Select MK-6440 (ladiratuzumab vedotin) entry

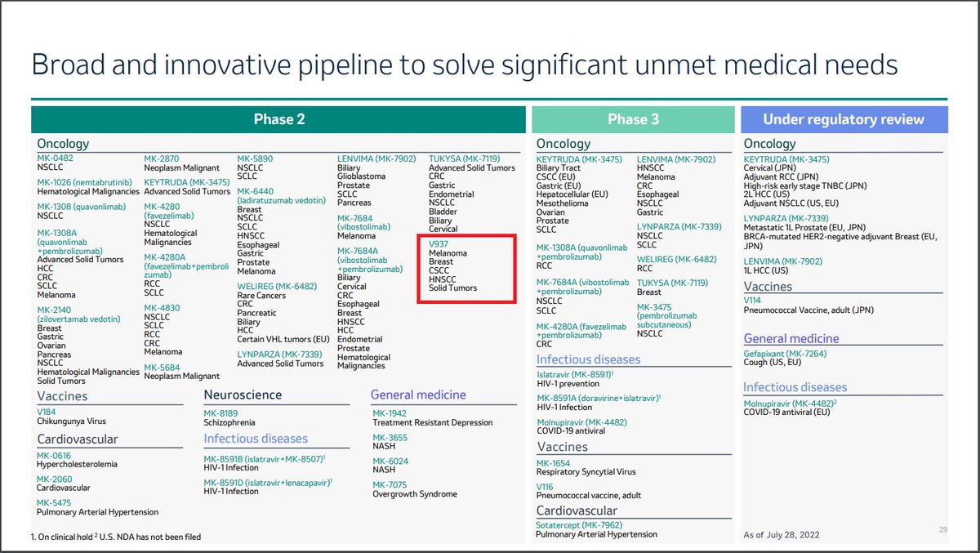tap(280, 195)
